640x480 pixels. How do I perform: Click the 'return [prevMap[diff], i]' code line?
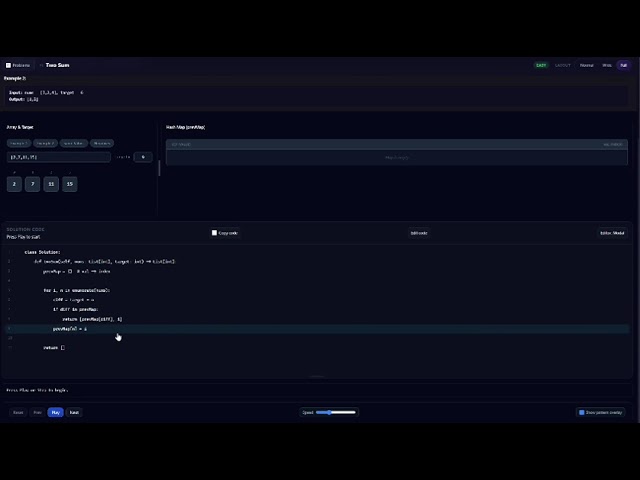(92, 319)
